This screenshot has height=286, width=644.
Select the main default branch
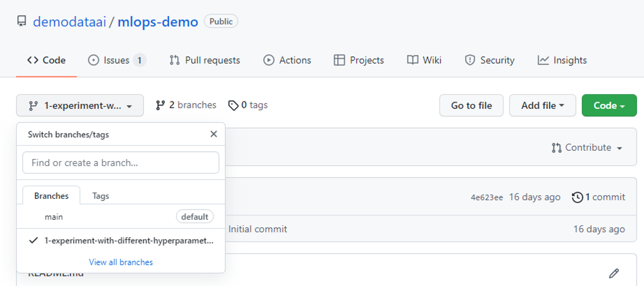54,216
